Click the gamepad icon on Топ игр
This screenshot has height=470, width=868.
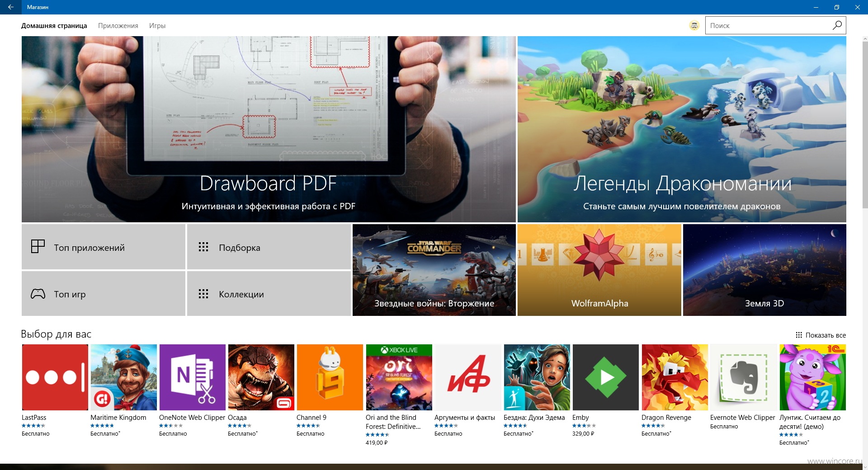(x=38, y=294)
